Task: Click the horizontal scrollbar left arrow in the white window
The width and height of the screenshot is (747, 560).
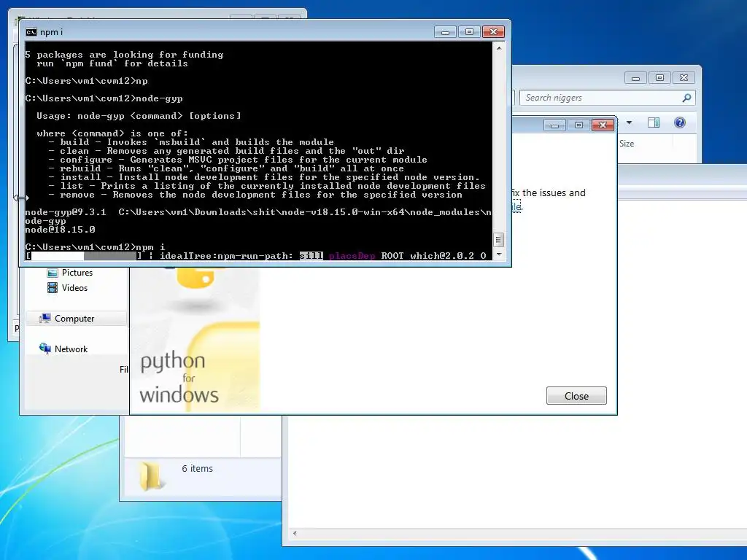Action: (295, 533)
